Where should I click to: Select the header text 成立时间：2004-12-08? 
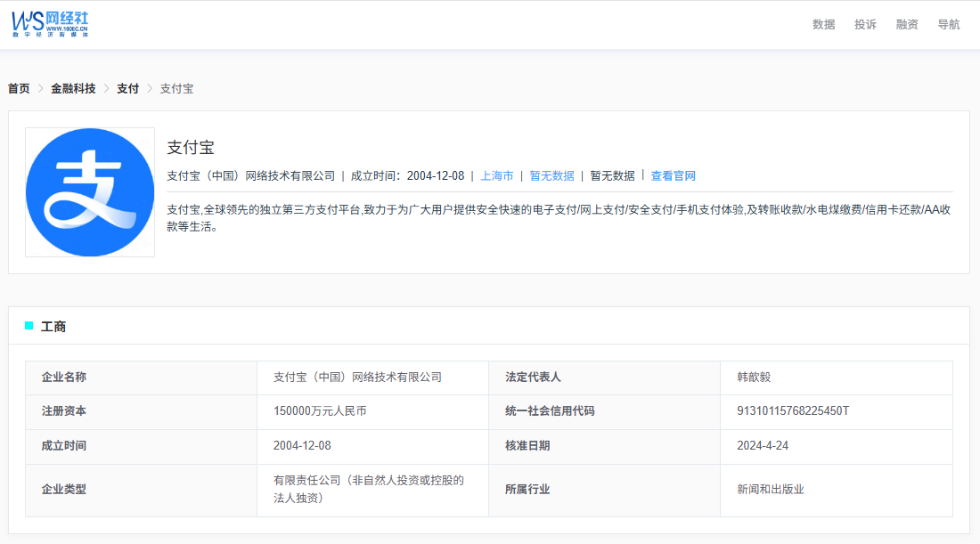point(407,176)
